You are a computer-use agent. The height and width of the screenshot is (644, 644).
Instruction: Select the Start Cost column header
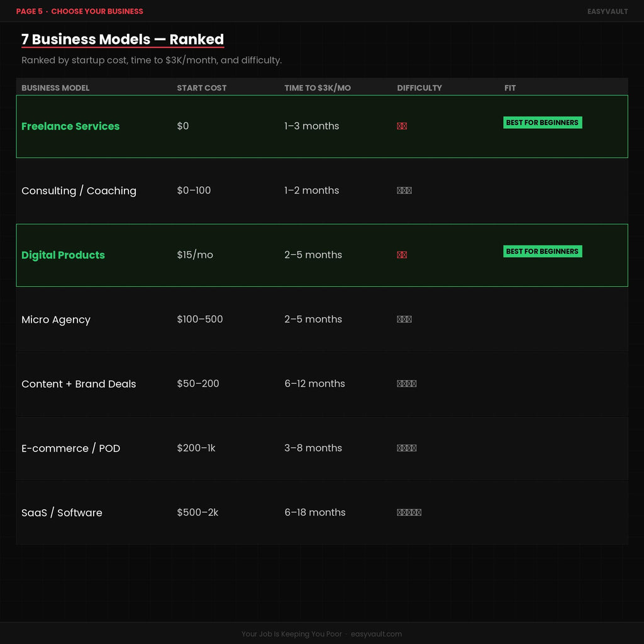[x=202, y=88]
